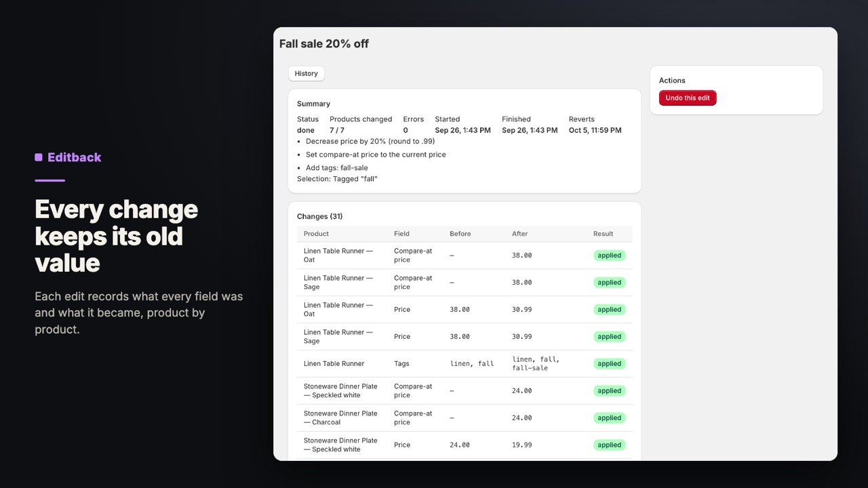The width and height of the screenshot is (868, 488).
Task: Click the Summary card heading
Action: tap(313, 104)
